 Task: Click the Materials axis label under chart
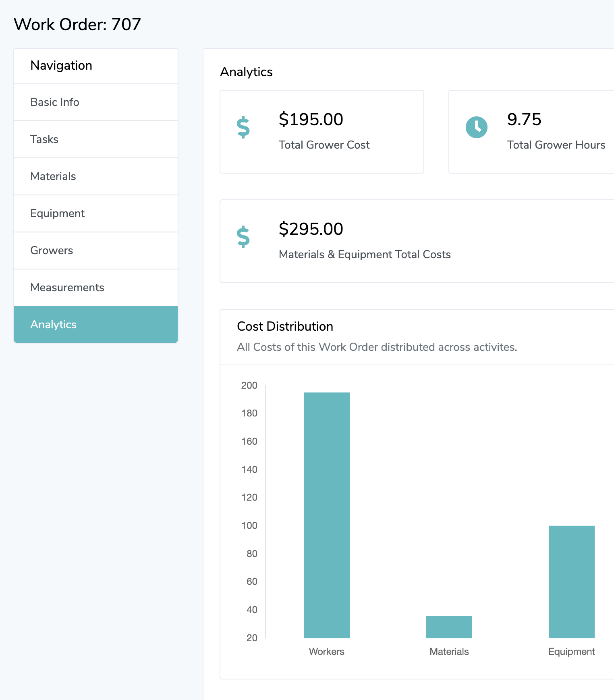click(x=449, y=652)
